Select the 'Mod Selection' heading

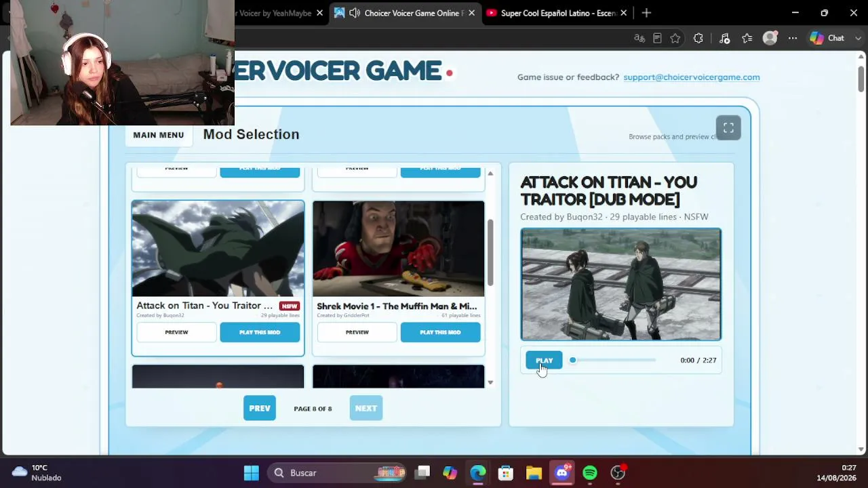(x=251, y=134)
